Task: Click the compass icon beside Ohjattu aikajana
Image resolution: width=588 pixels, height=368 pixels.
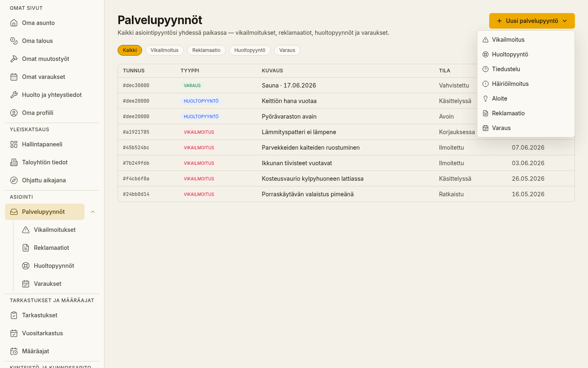Action: click(14, 180)
